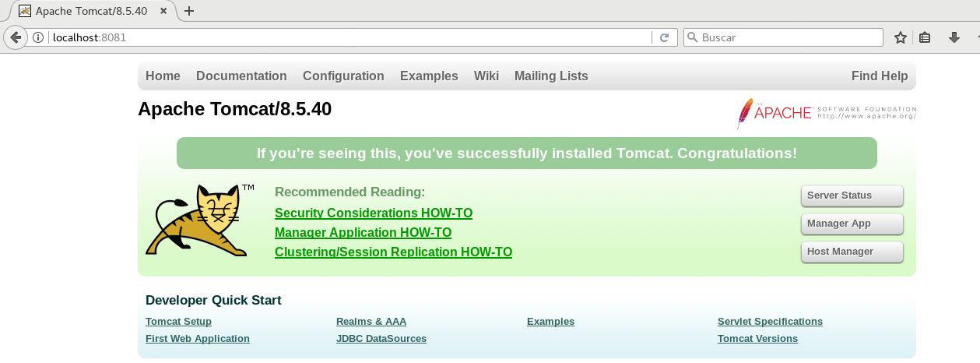
Task: Click the site information icon in address bar
Action: click(38, 37)
